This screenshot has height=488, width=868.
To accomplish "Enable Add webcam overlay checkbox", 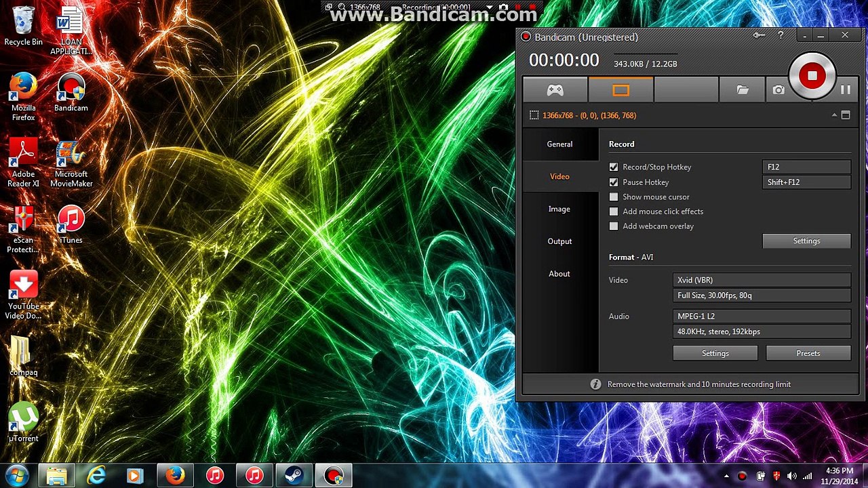I will (614, 226).
